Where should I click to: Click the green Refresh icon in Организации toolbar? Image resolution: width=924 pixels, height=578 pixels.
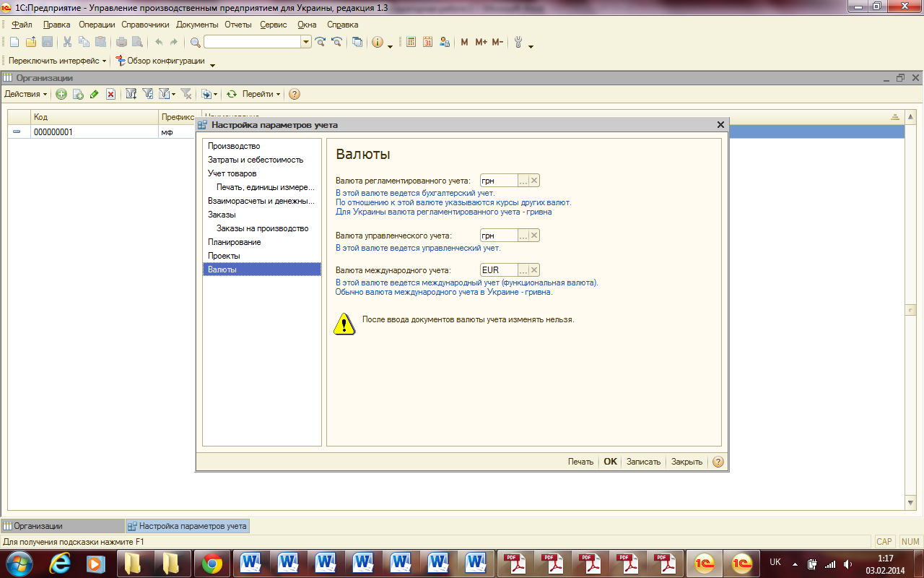[x=232, y=94]
